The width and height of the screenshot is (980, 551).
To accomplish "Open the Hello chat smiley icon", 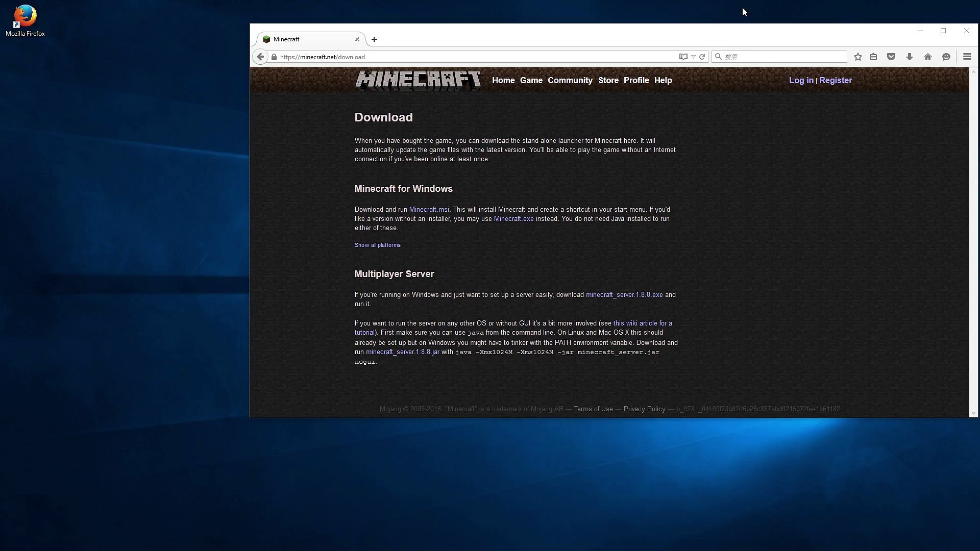I will coord(946,57).
